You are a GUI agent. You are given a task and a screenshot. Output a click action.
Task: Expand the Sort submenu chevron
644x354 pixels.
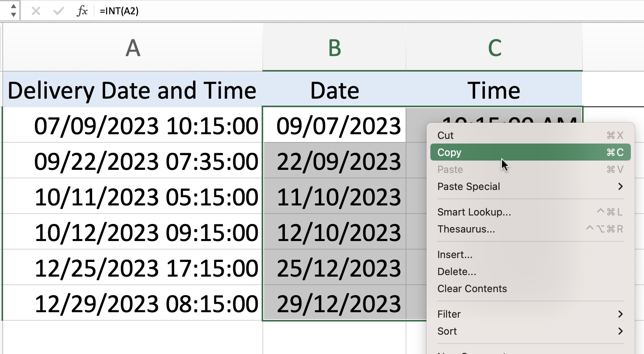tap(620, 331)
